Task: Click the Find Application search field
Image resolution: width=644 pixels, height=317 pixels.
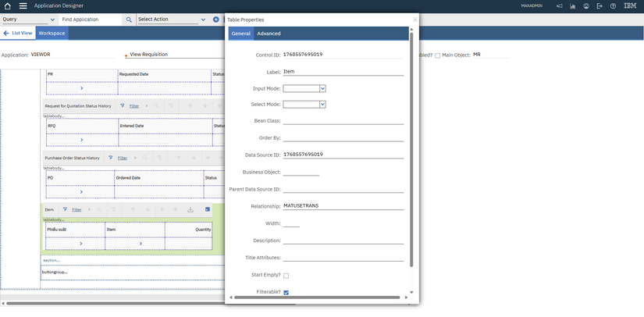Action: [91, 20]
